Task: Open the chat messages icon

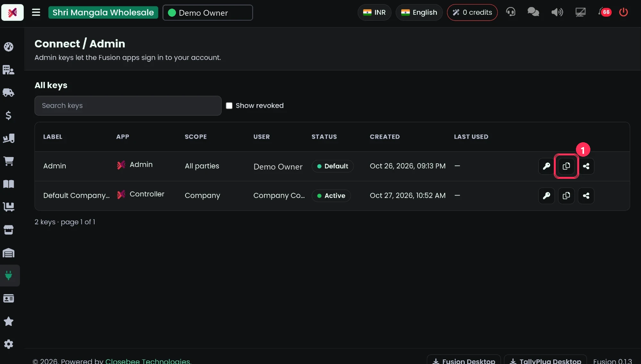Action: tap(533, 12)
